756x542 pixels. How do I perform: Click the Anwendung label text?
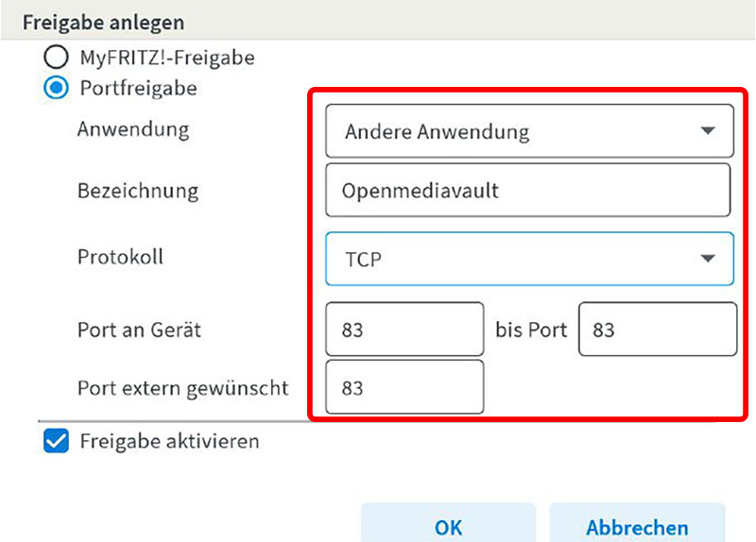click(x=133, y=129)
